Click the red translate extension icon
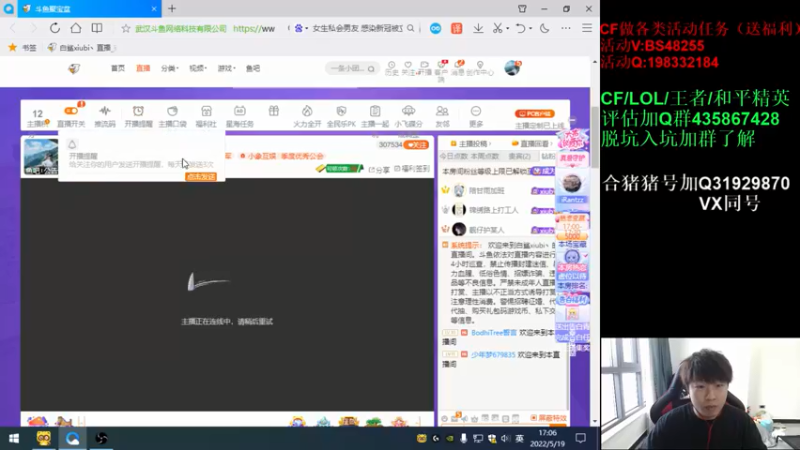This screenshot has width=800, height=450. tap(457, 29)
